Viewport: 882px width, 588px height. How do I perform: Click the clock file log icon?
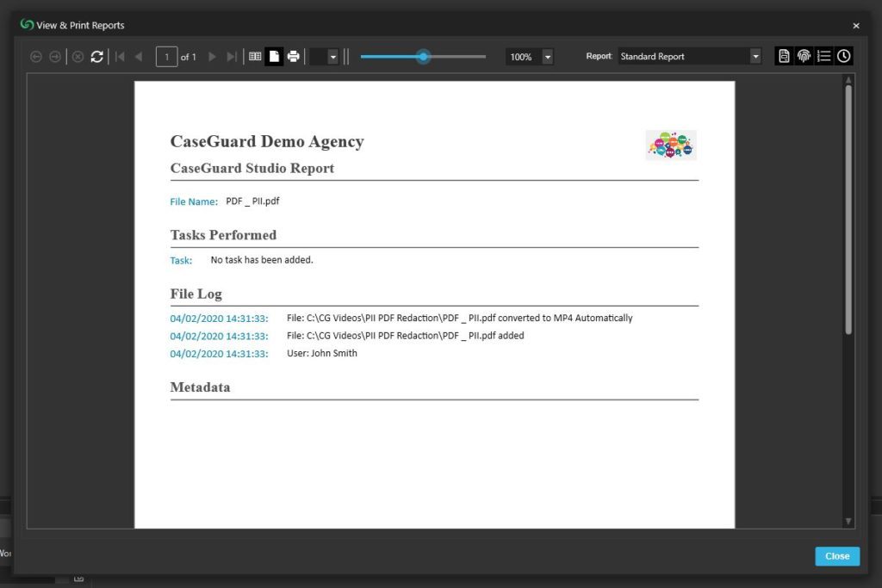click(844, 56)
